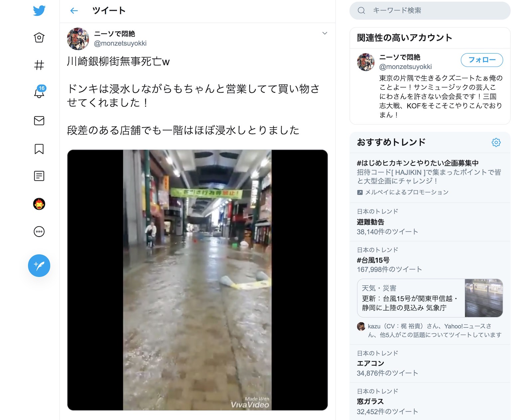Open Explore via hashtag icon

tap(39, 65)
